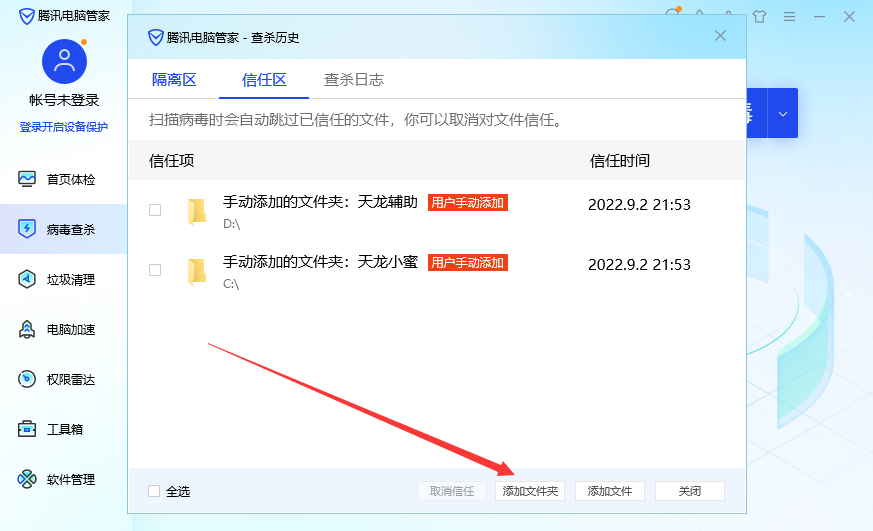The width and height of the screenshot is (873, 531).
Task: Switch to the 隔离区 tab
Action: tap(174, 80)
